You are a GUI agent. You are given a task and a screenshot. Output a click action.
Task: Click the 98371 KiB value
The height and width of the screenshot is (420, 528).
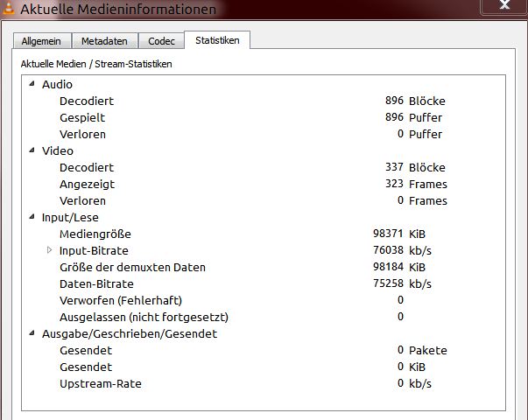399,234
